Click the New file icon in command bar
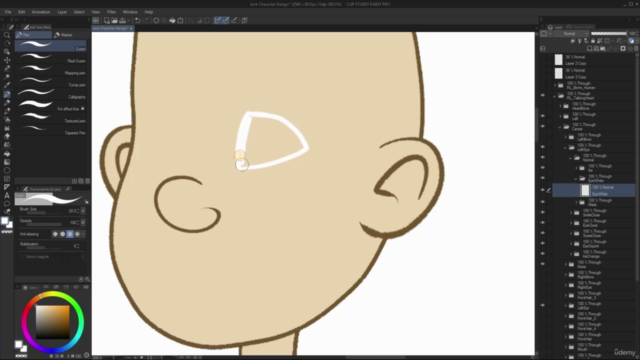 pos(107,20)
